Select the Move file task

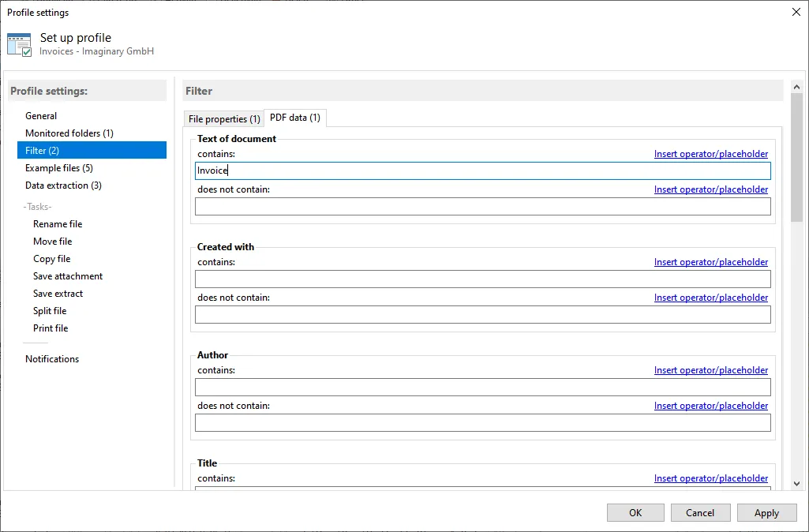coord(52,241)
